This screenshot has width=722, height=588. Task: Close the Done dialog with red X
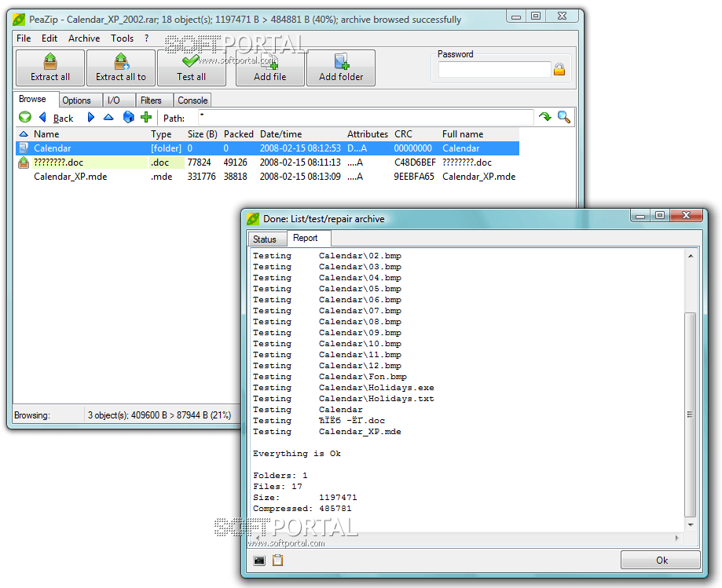click(686, 215)
